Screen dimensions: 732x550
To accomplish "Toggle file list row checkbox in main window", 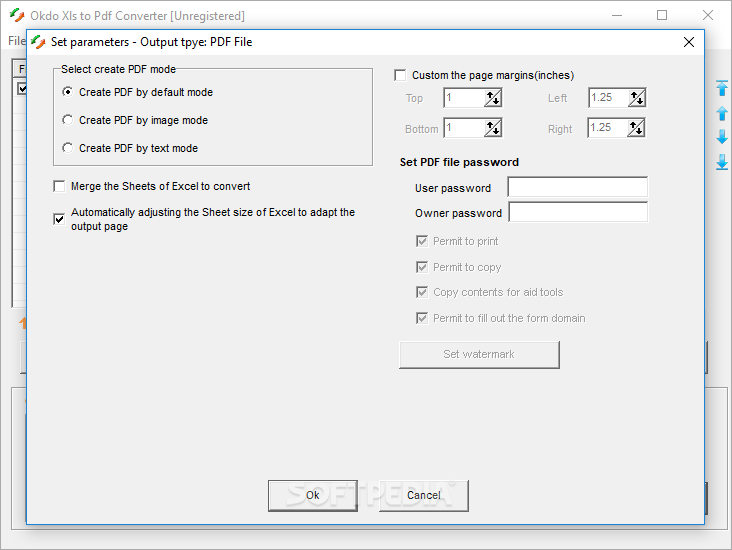I will point(22,88).
